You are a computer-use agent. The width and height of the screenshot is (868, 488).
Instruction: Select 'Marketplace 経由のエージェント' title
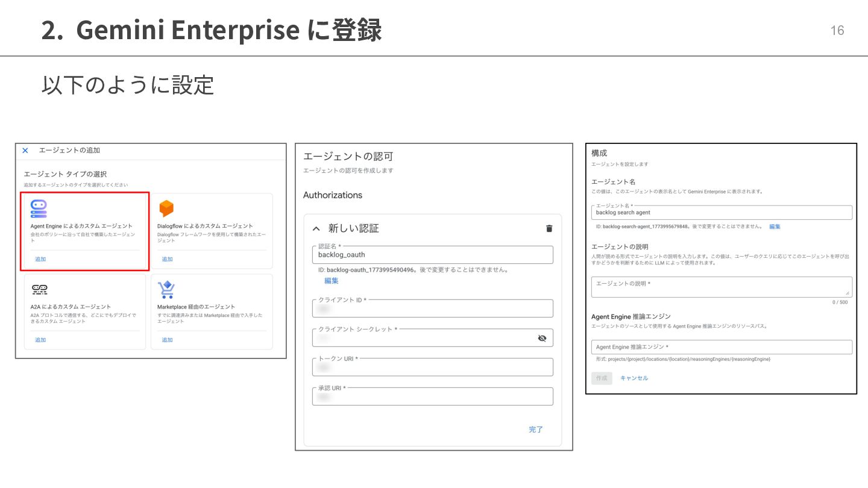pos(196,307)
